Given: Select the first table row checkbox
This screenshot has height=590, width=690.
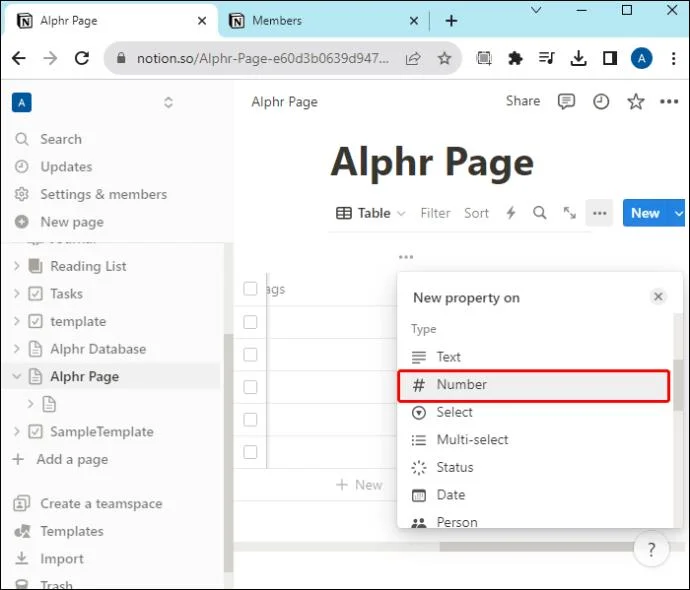Looking at the screenshot, I should (250, 322).
